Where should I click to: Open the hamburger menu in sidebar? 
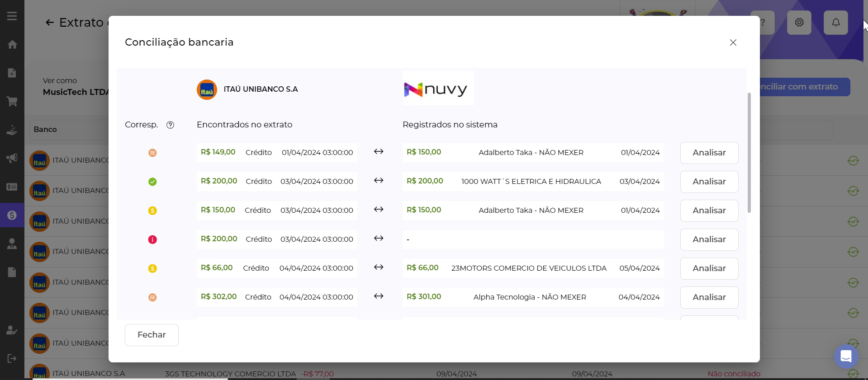pos(12,16)
